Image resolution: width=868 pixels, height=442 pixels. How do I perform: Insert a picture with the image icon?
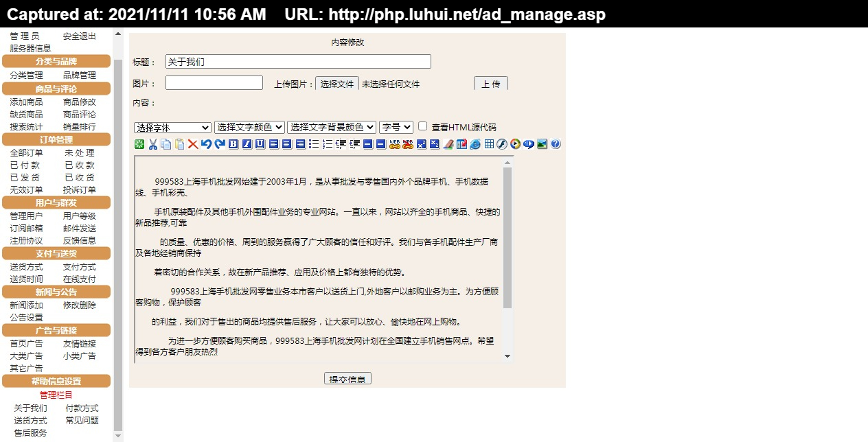[542, 144]
